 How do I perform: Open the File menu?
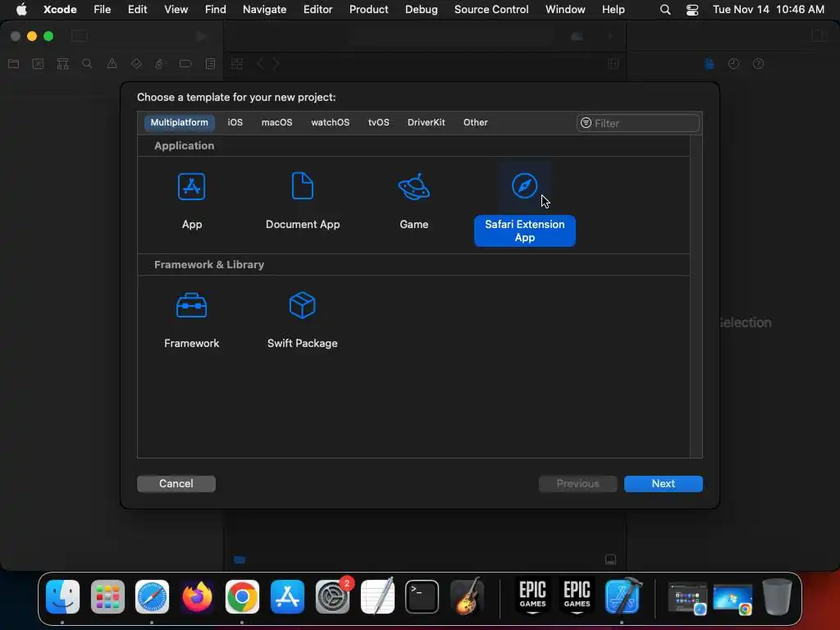102,9
